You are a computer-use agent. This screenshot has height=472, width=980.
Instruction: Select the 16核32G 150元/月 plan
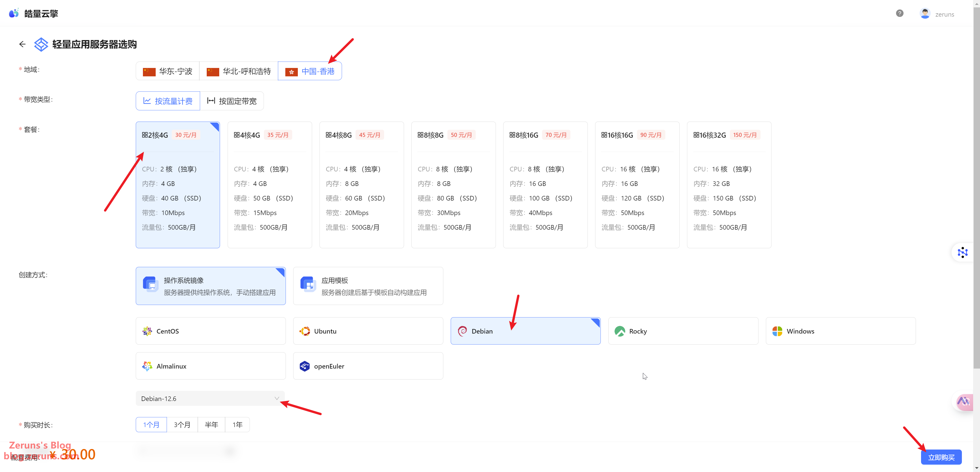click(x=729, y=185)
